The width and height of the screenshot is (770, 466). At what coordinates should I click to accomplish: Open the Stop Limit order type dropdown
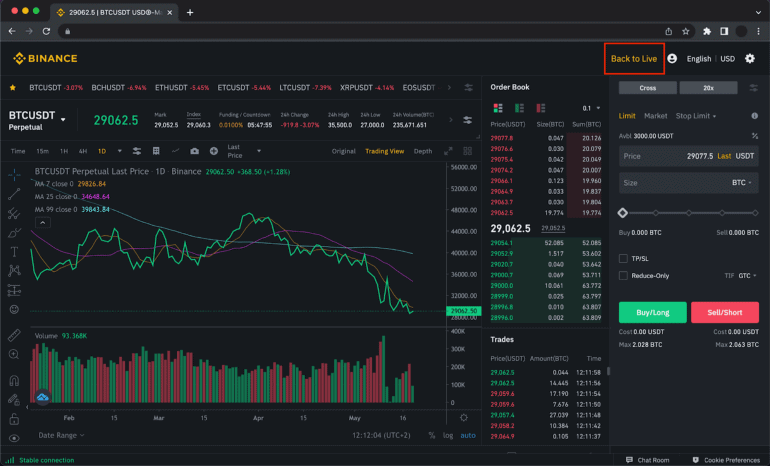pyautogui.click(x=696, y=116)
